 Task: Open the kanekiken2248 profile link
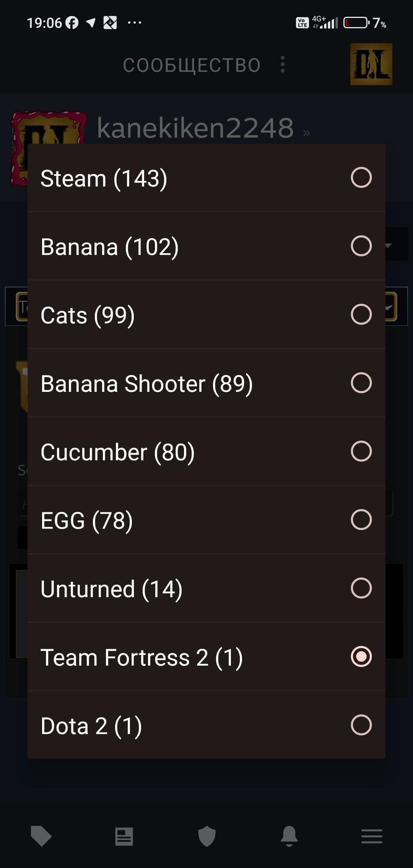[195, 128]
